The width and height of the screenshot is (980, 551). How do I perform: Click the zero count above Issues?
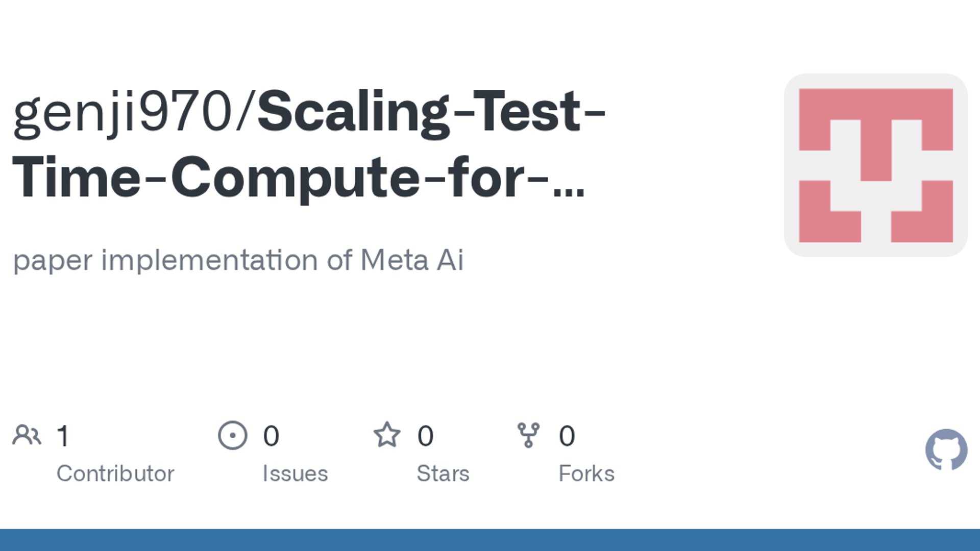(x=271, y=436)
